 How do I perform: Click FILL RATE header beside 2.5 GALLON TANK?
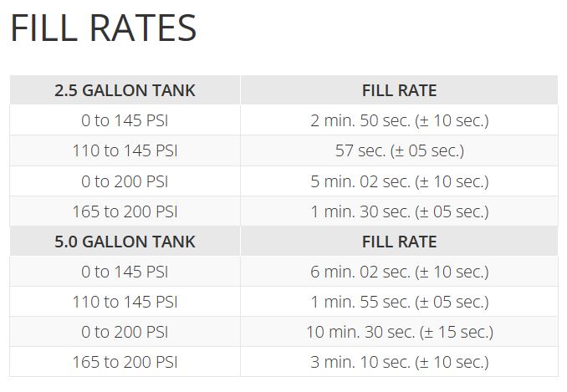coord(399,90)
